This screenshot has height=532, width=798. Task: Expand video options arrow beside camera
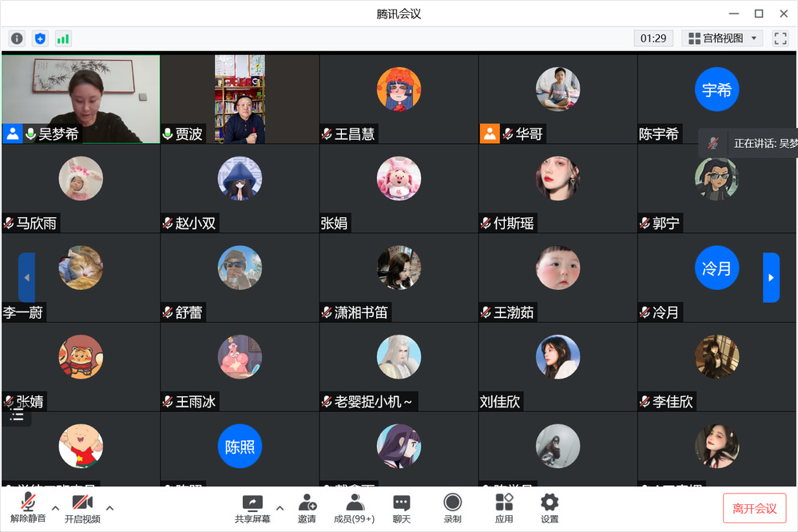pyautogui.click(x=109, y=507)
